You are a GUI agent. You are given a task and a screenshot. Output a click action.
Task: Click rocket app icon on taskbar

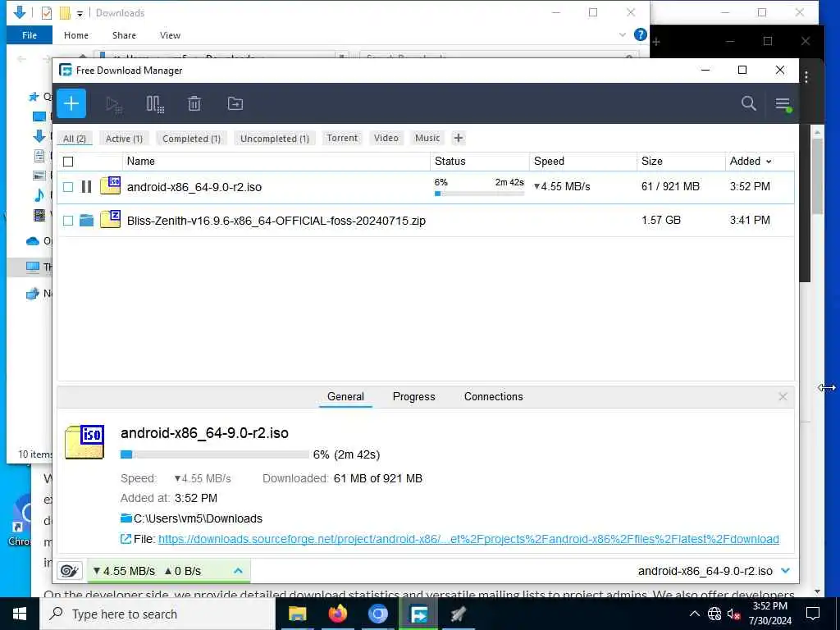pos(459,614)
